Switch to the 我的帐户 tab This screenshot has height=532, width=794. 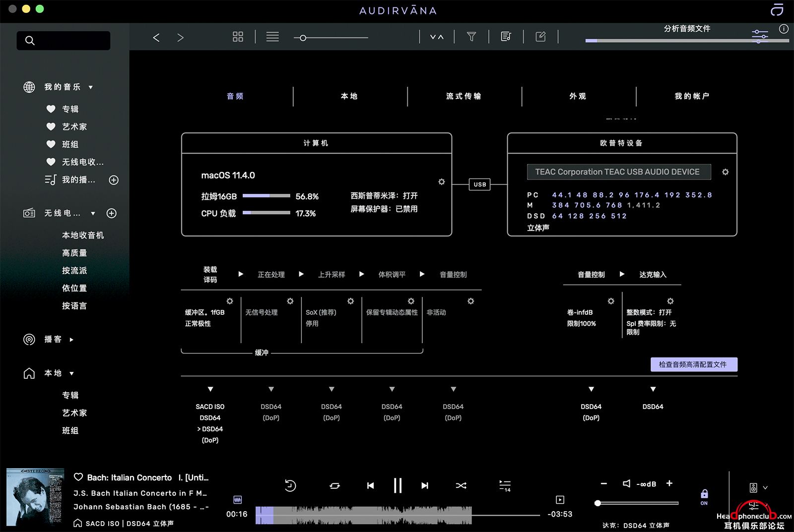click(692, 96)
